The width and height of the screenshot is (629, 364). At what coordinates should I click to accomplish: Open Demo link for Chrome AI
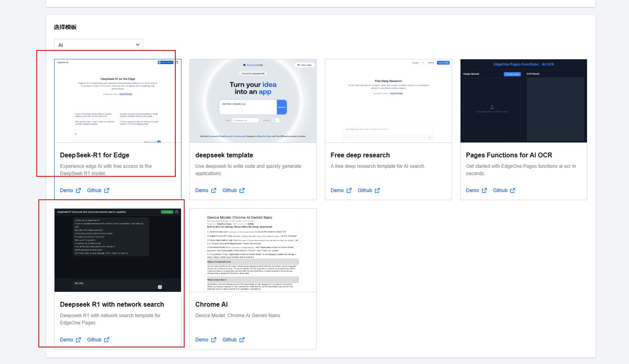pos(202,340)
